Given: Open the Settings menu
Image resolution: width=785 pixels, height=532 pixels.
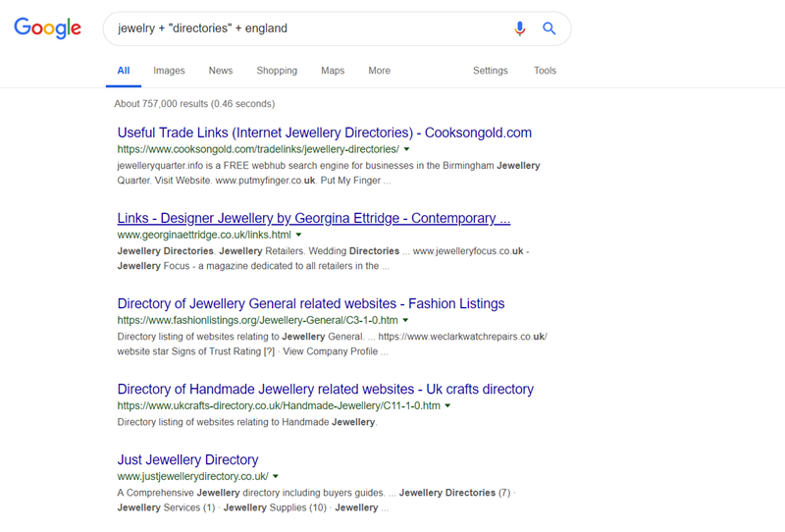Looking at the screenshot, I should [491, 71].
